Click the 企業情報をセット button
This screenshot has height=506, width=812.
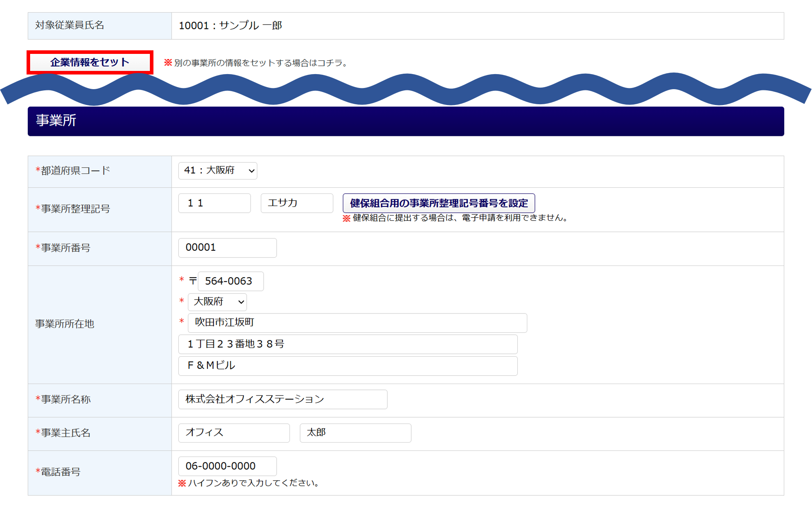[90, 62]
